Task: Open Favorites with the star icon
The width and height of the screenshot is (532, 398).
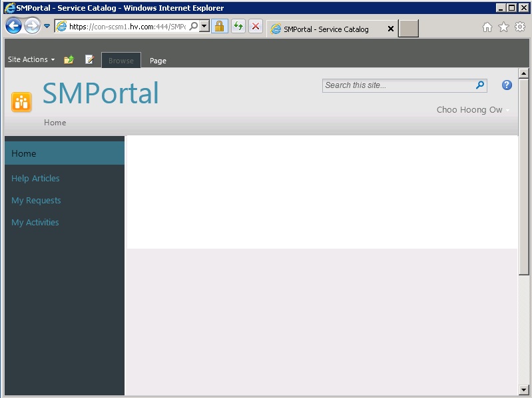Action: point(503,27)
